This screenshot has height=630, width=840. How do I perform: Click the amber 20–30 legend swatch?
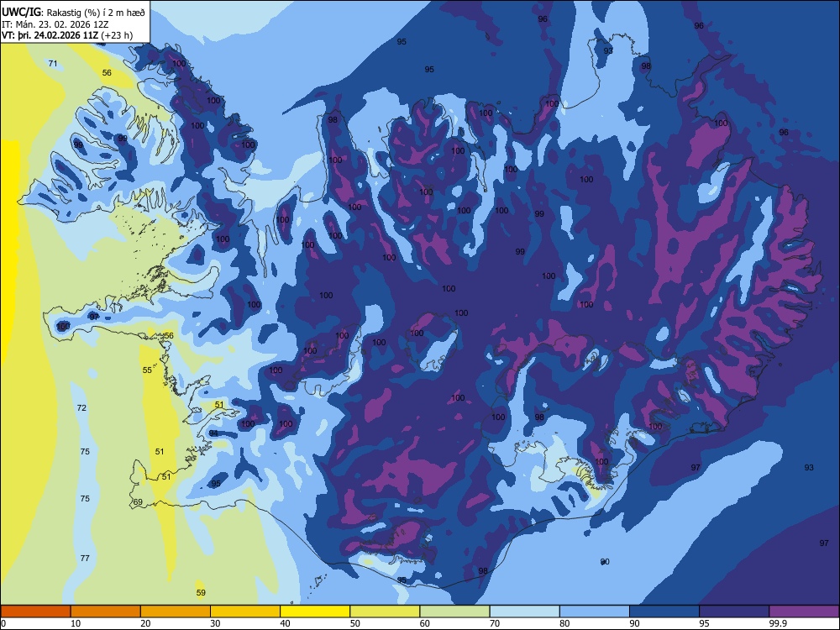pos(176,612)
